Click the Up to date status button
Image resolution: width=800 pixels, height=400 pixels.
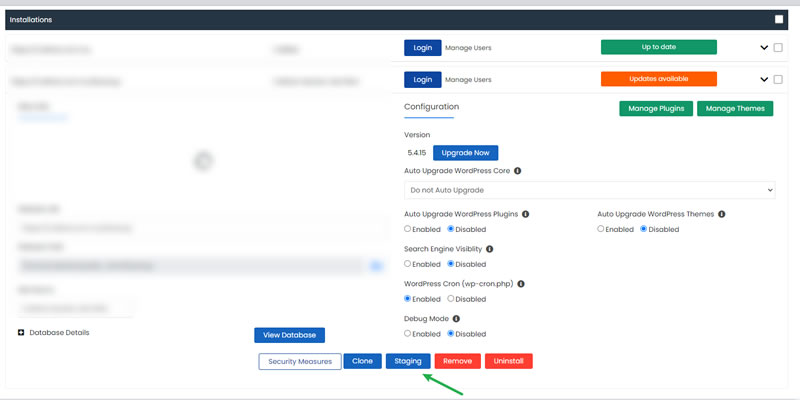659,47
